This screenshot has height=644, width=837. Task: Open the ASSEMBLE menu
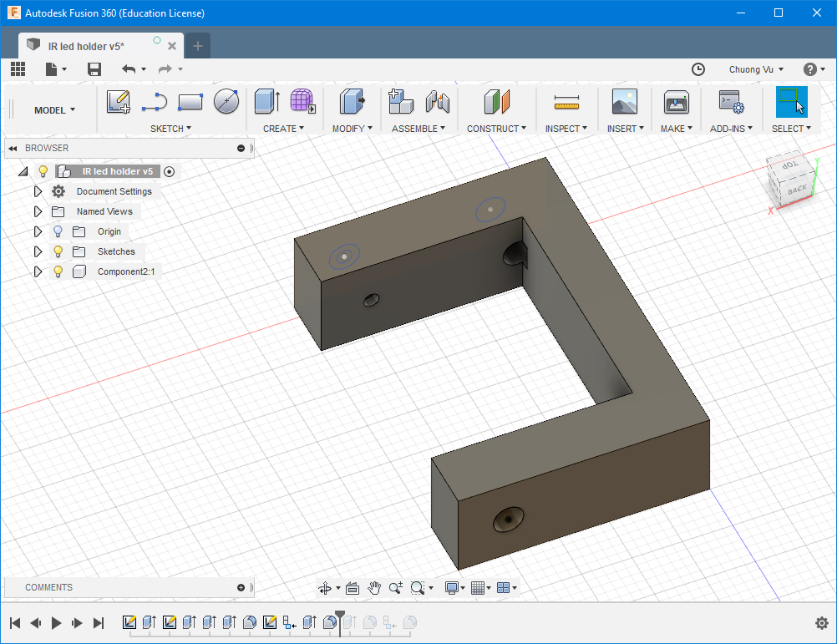tap(418, 129)
